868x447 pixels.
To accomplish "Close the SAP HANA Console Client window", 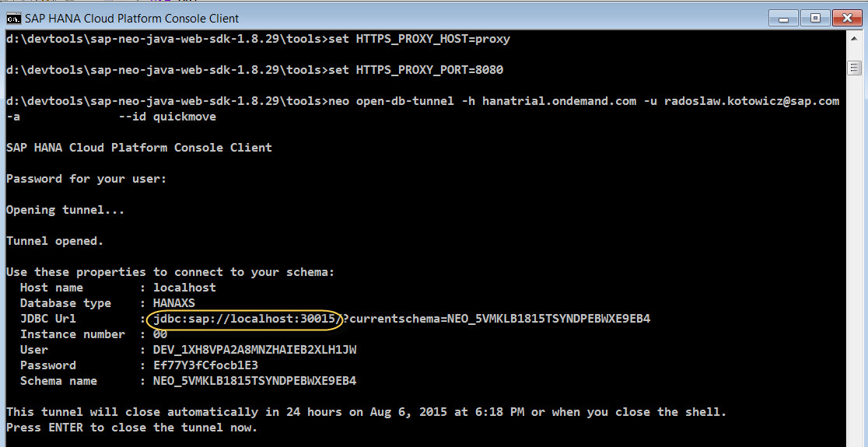I will 848,18.
